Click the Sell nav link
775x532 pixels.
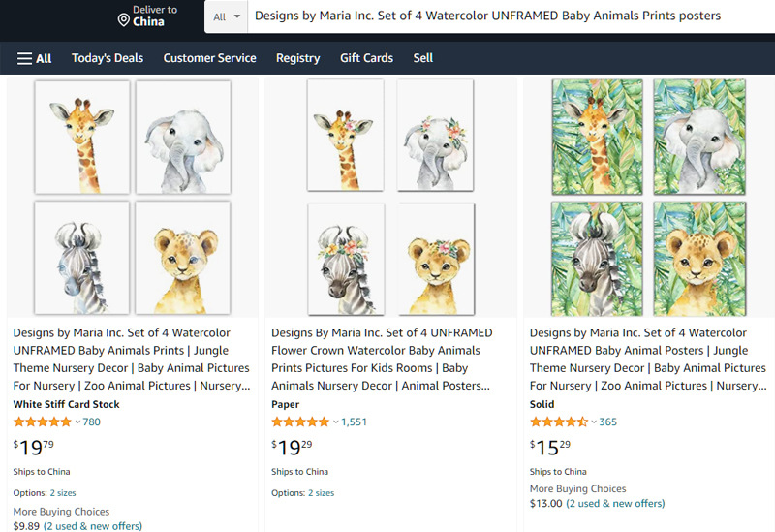click(423, 58)
